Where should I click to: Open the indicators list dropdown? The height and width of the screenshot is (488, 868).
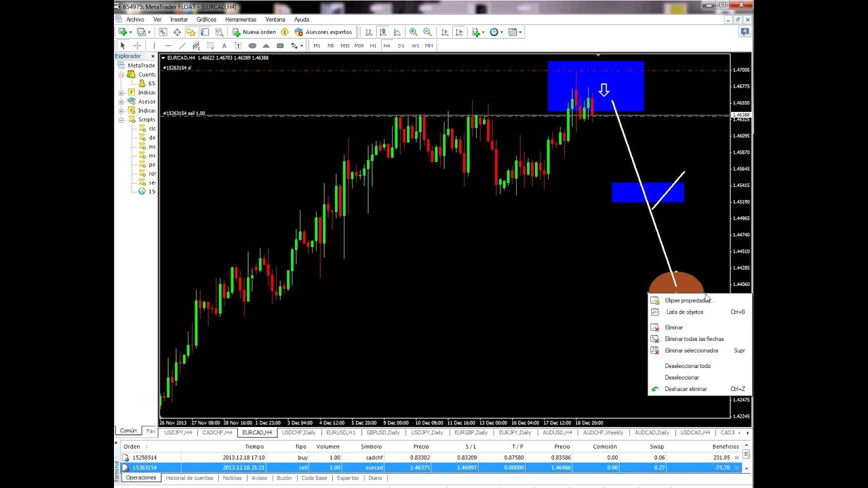[x=477, y=32]
